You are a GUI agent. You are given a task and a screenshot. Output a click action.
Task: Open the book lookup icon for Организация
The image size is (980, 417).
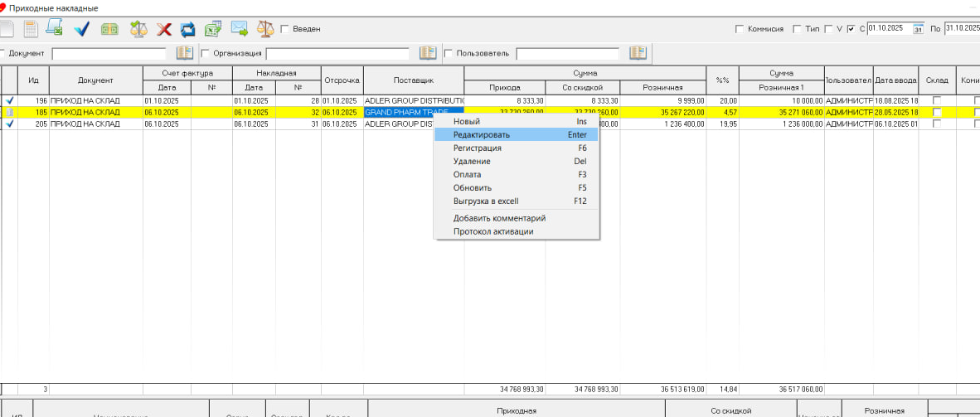tap(428, 53)
